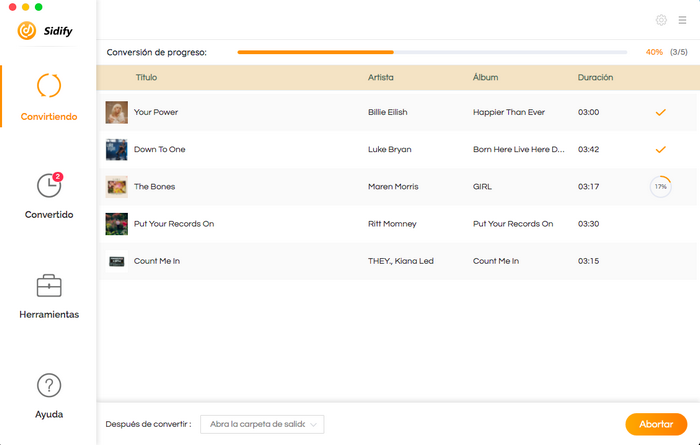Close the window with the red button
The width and height of the screenshot is (700, 445).
click(x=12, y=7)
